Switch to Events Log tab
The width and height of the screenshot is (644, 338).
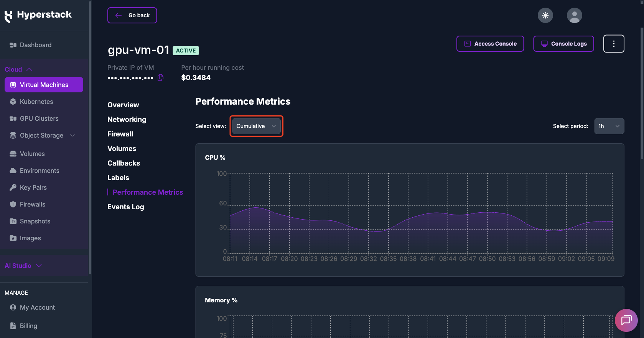coord(125,207)
